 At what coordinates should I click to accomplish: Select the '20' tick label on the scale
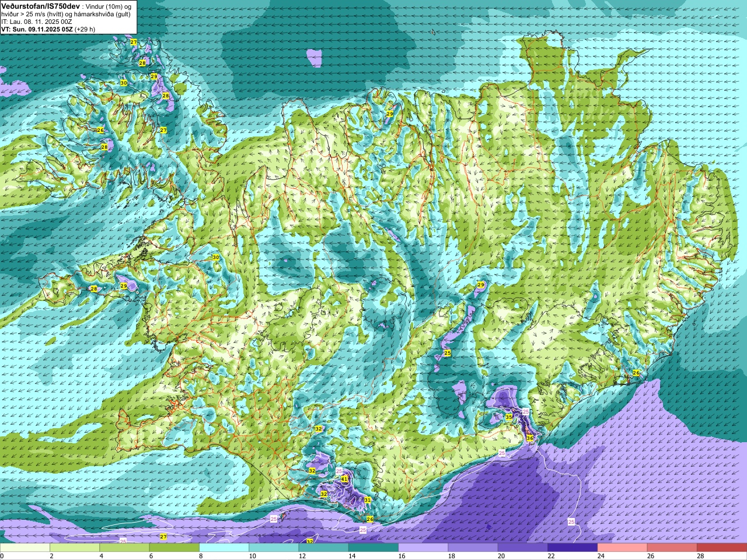click(501, 556)
